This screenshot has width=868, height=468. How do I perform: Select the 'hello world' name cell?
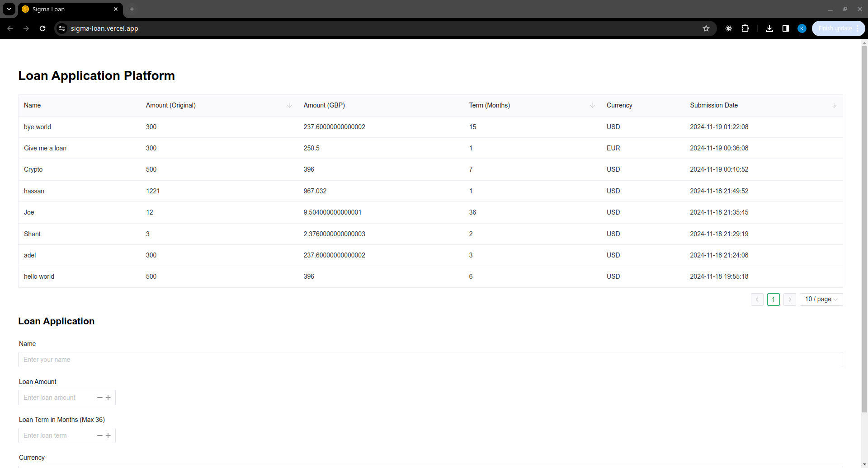[x=39, y=276]
